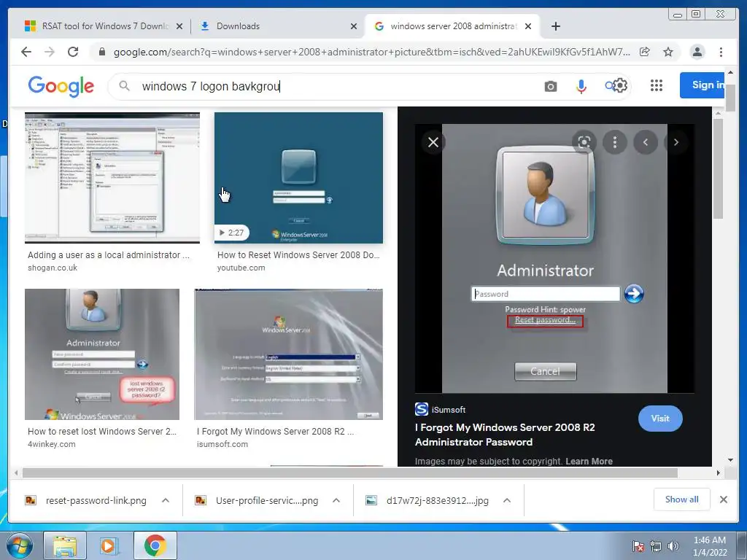Open the Learn More copyright link
This screenshot has width=747, height=560.
coord(589,461)
